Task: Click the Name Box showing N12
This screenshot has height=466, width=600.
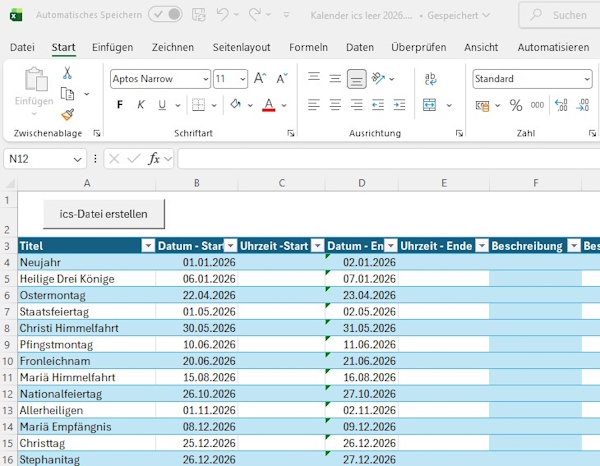Action: pos(38,159)
